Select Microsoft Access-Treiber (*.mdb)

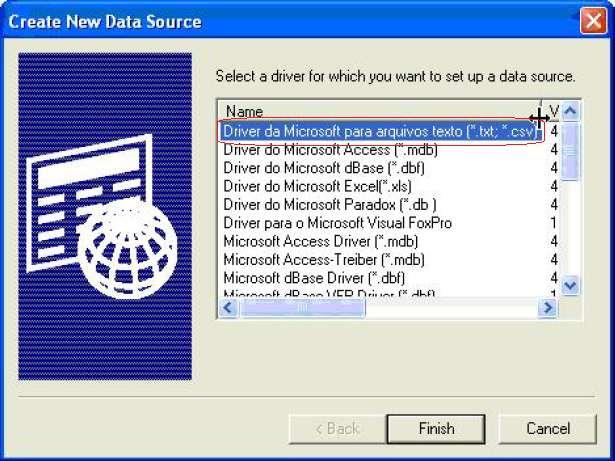[x=324, y=260]
